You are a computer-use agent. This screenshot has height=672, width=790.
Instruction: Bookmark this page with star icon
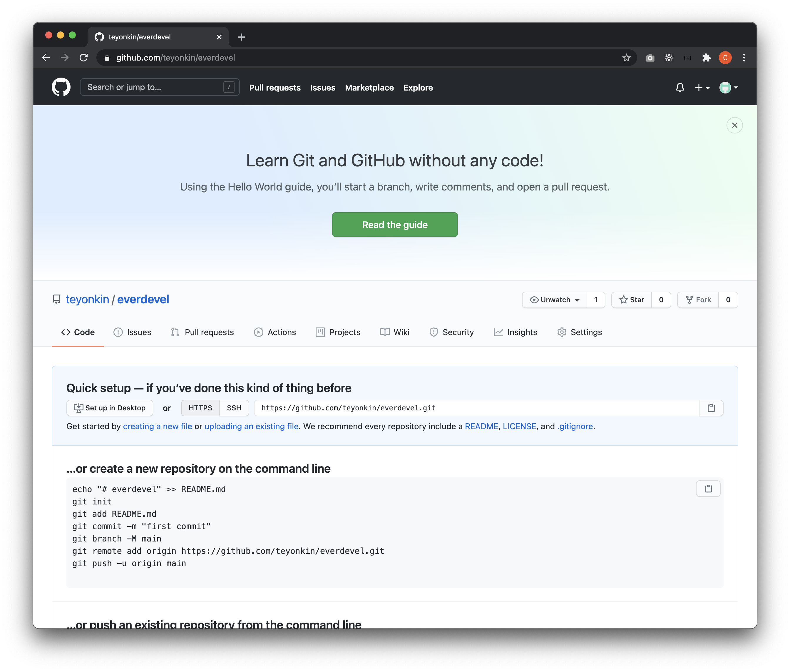(x=626, y=58)
